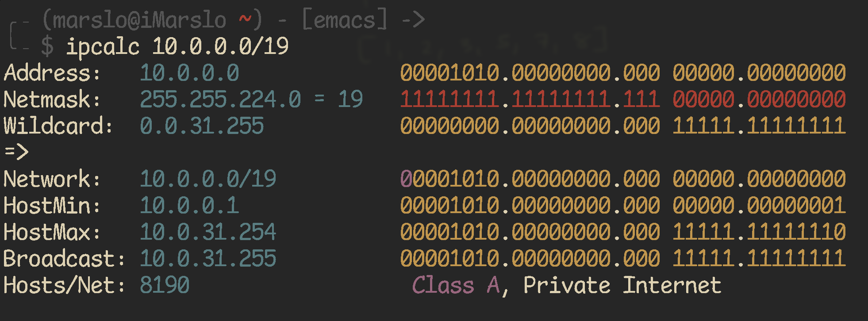868x321 pixels.
Task: Click the Wildcard row binary value
Action: coord(623,126)
